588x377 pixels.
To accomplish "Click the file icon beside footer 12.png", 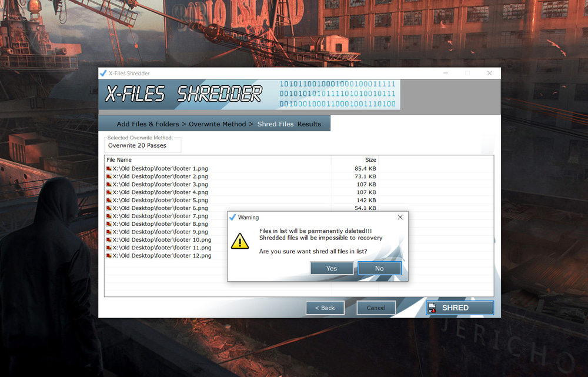I will tap(109, 256).
